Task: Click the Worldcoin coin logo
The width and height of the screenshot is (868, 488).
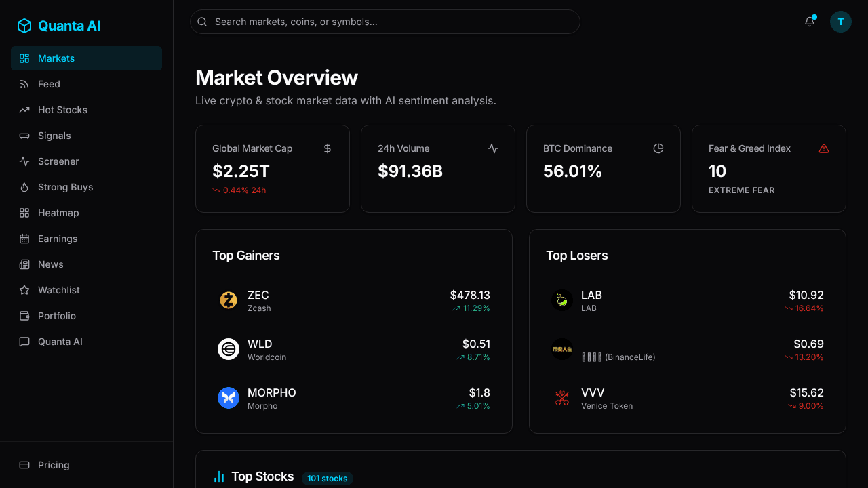Action: [x=229, y=349]
